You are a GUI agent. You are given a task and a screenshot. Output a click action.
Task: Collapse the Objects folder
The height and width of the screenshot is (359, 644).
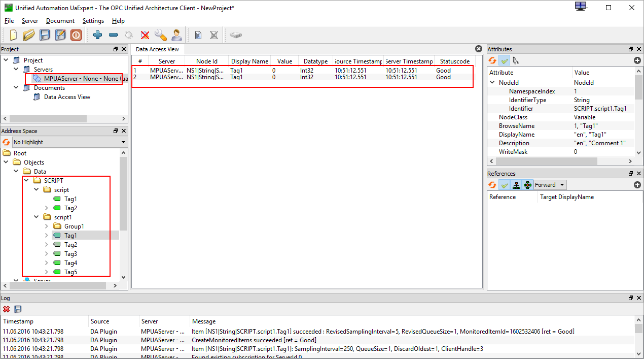coord(6,162)
